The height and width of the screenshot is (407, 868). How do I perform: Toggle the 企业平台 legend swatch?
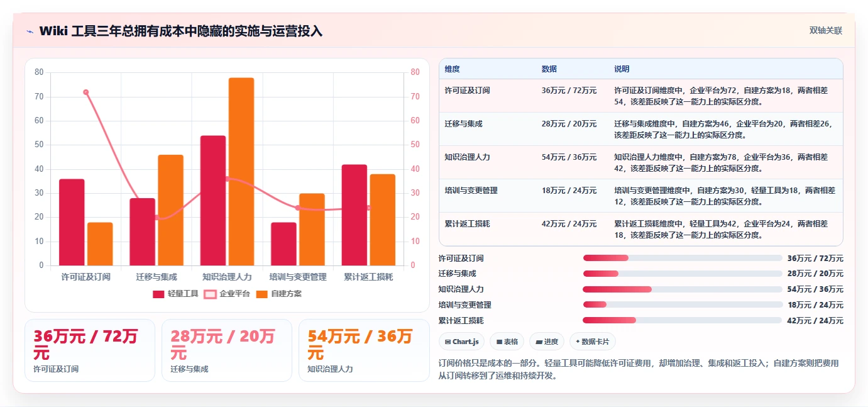pyautogui.click(x=211, y=294)
